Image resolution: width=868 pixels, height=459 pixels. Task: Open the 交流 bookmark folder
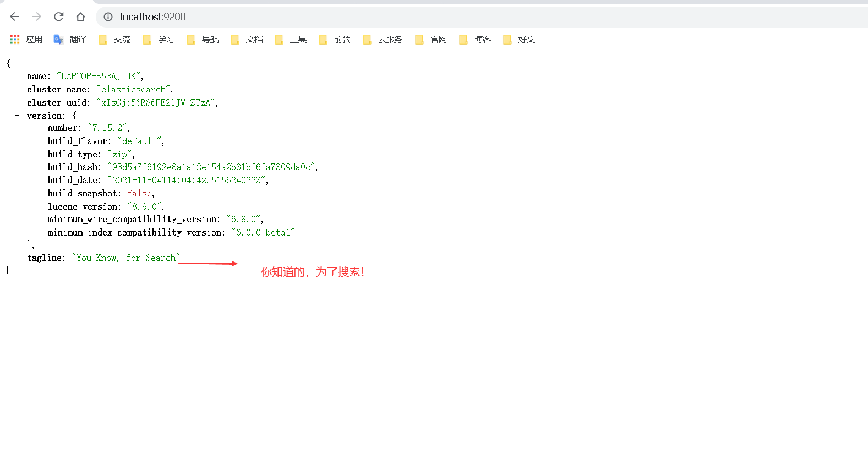tap(114, 40)
